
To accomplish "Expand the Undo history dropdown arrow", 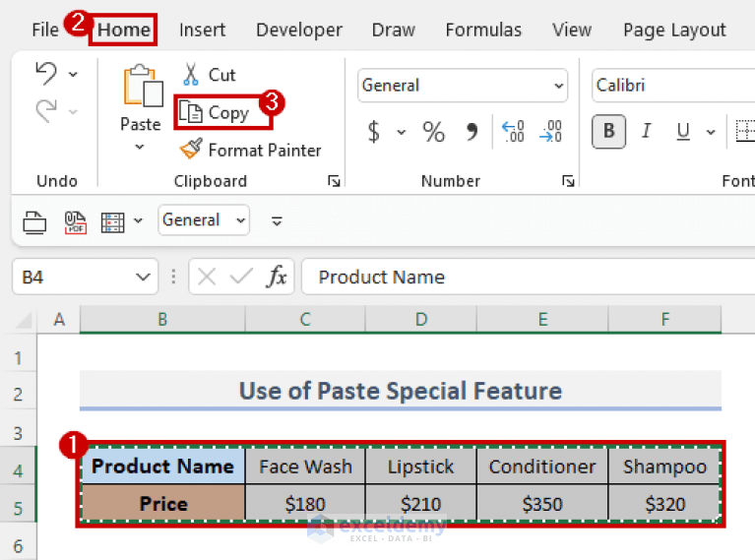I will point(73,74).
